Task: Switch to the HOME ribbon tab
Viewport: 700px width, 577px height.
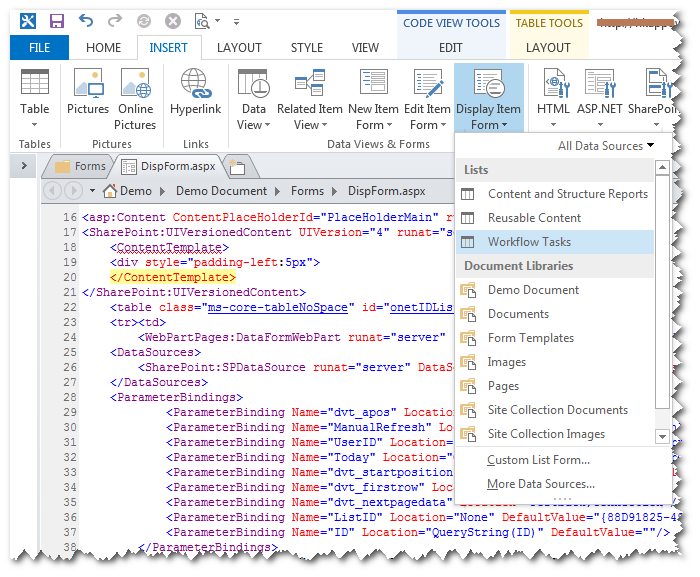Action: point(104,47)
